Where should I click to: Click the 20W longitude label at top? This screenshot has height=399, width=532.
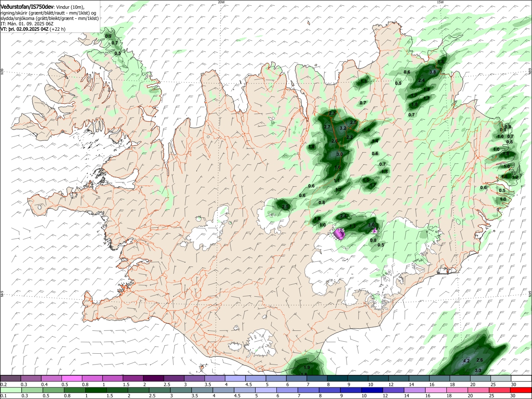[x=221, y=2]
